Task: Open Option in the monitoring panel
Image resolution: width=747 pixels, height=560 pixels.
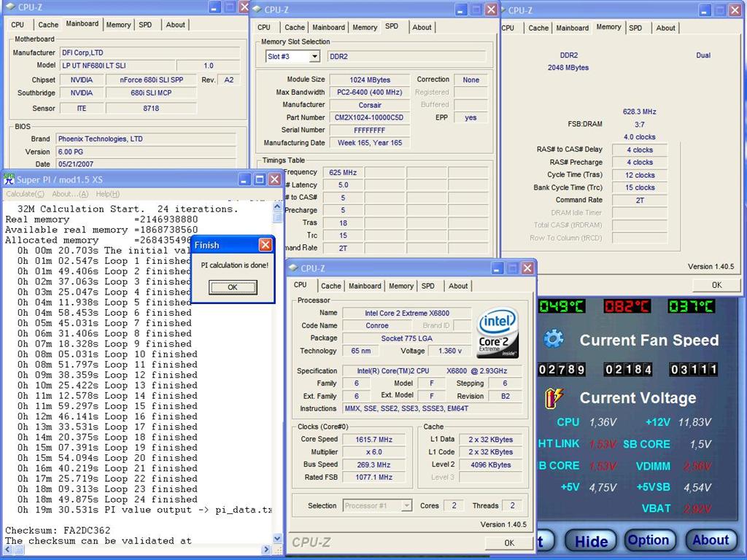Action: click(649, 540)
